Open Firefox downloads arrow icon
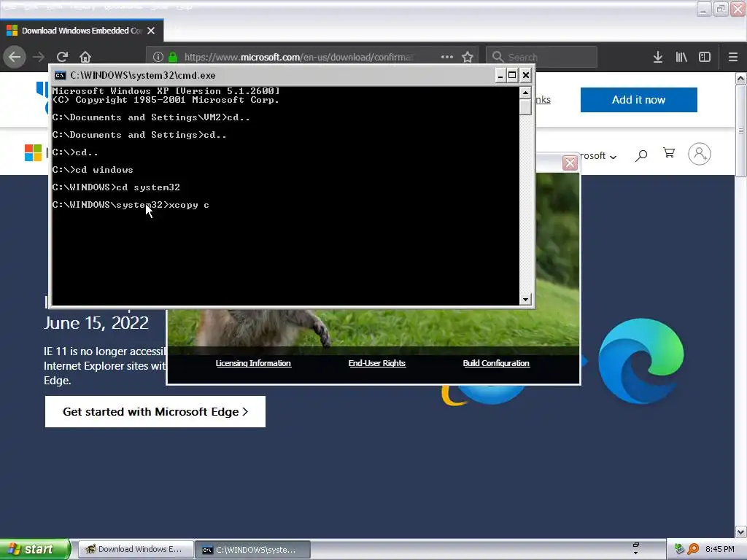This screenshot has height=560, width=747. tap(658, 57)
